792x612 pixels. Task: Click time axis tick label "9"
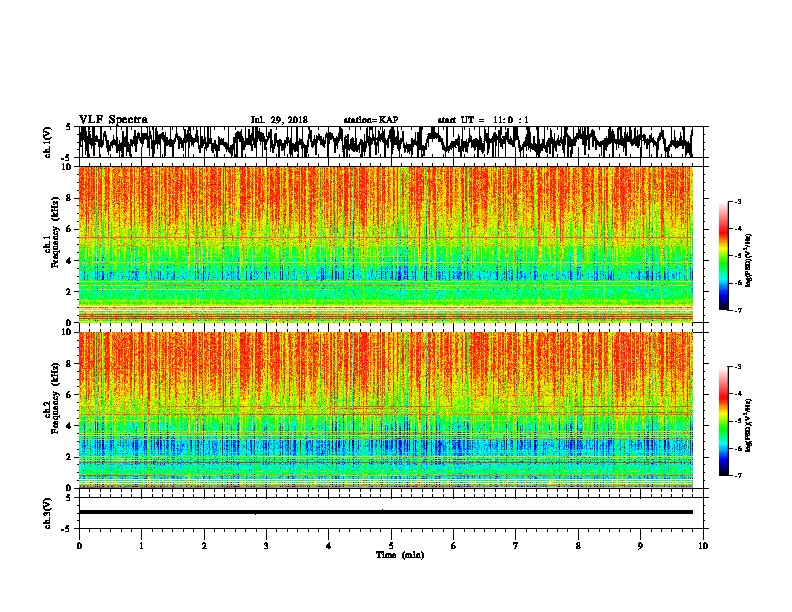click(x=640, y=546)
